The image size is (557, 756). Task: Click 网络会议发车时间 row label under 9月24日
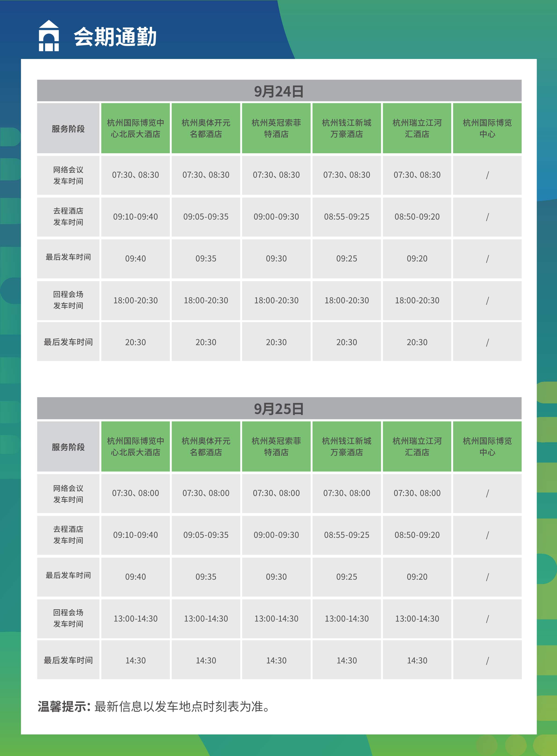[68, 175]
